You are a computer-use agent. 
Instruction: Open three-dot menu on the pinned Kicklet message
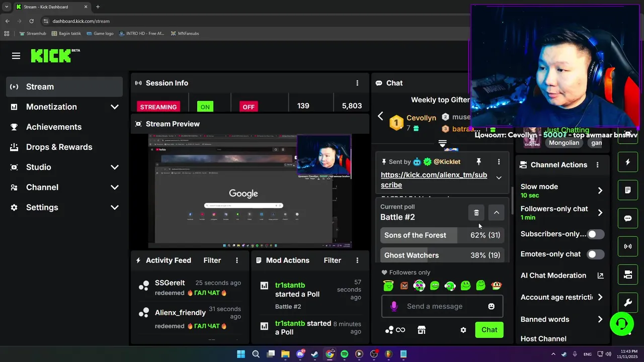pyautogui.click(x=499, y=162)
